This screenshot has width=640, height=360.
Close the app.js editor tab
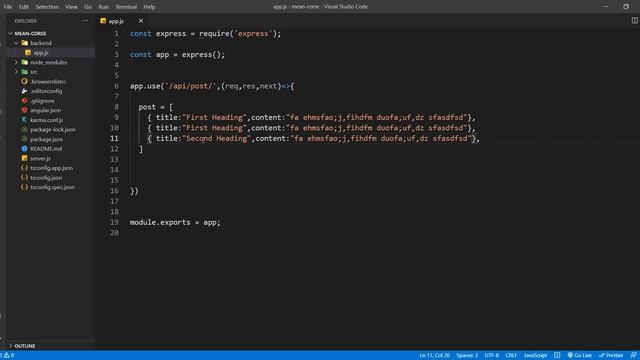(141, 21)
